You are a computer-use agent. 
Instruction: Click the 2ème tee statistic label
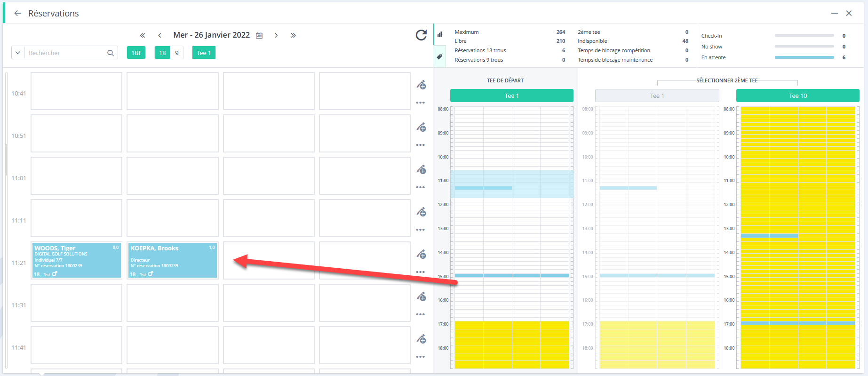[x=589, y=32]
